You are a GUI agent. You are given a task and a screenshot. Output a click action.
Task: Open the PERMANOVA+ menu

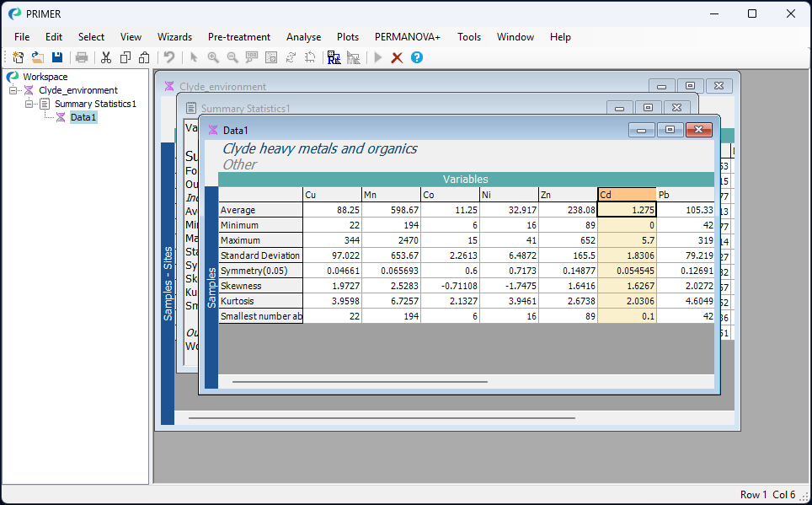point(407,37)
